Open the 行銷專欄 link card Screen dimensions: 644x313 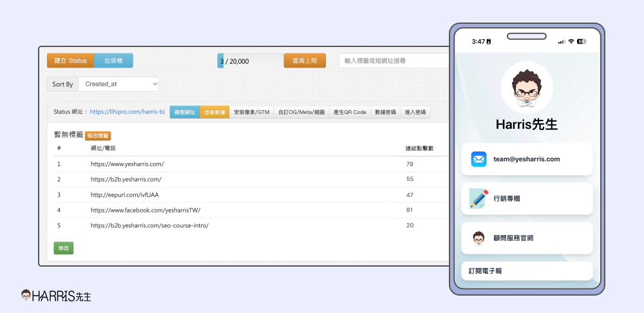click(x=527, y=199)
